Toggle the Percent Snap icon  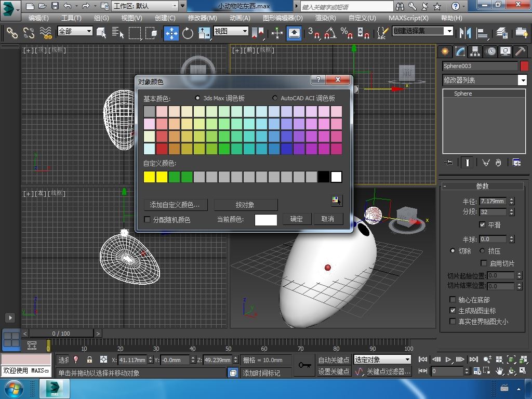coord(347,33)
